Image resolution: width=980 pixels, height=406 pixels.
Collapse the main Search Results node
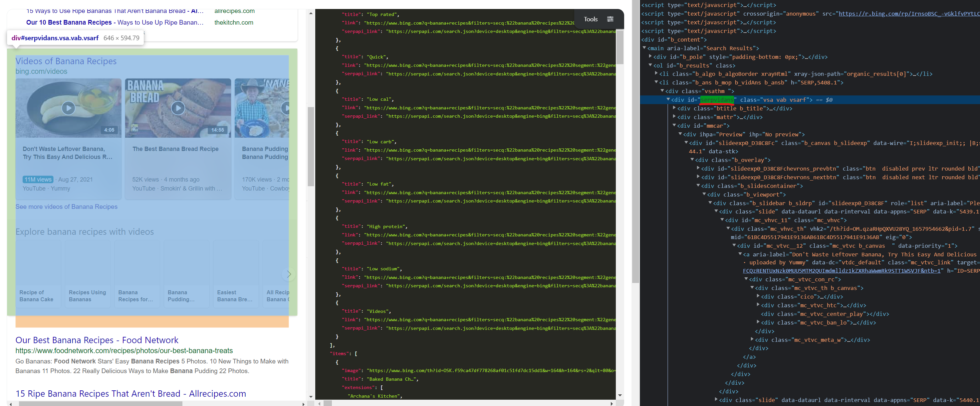tap(644, 48)
